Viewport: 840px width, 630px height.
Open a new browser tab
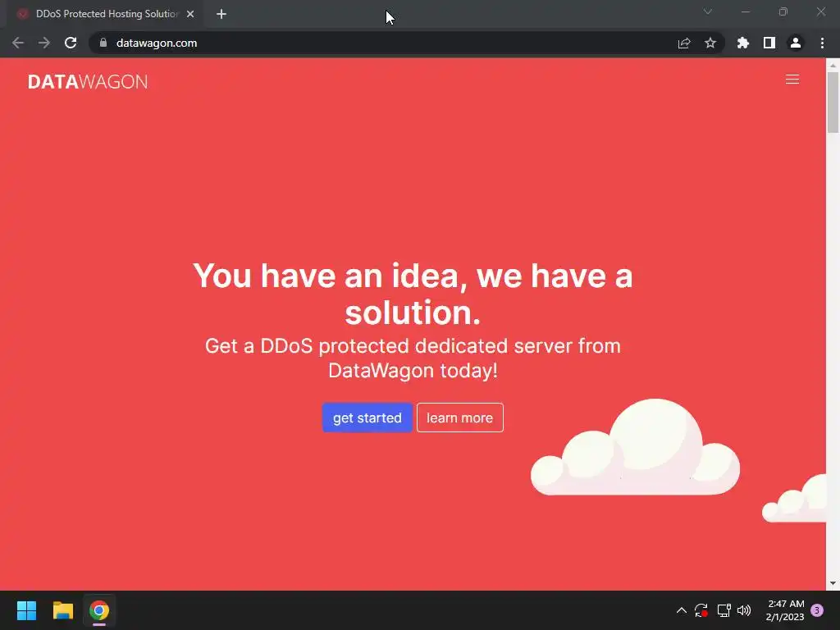click(x=221, y=14)
